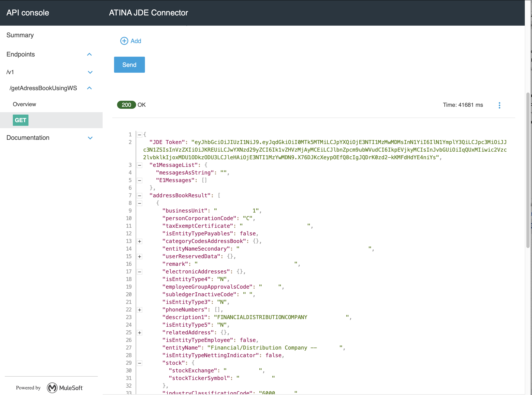This screenshot has width=532, height=395.
Task: Select the GET method badge
Action: click(21, 120)
